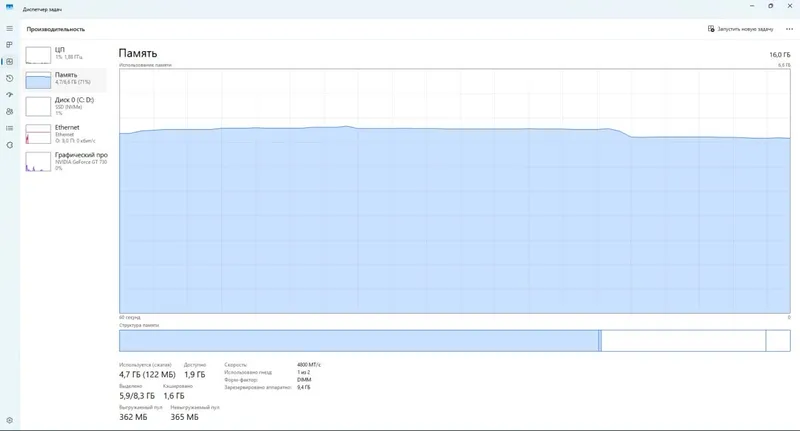Click the memory usage graph area

pyautogui.click(x=455, y=191)
